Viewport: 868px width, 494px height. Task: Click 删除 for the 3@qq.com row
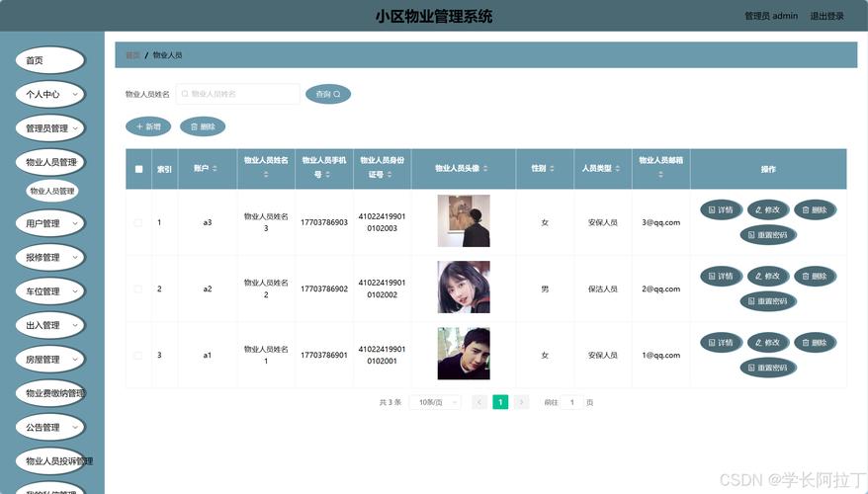pos(815,210)
